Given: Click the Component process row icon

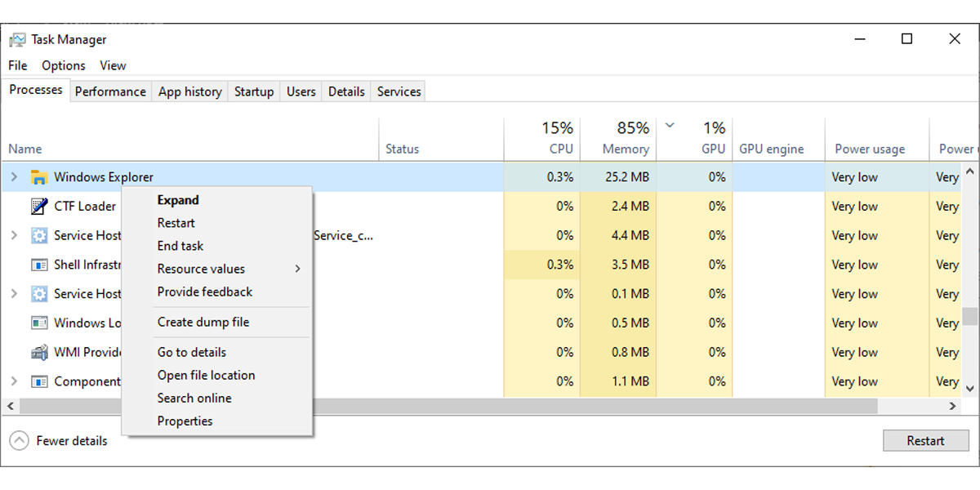Looking at the screenshot, I should [38, 381].
